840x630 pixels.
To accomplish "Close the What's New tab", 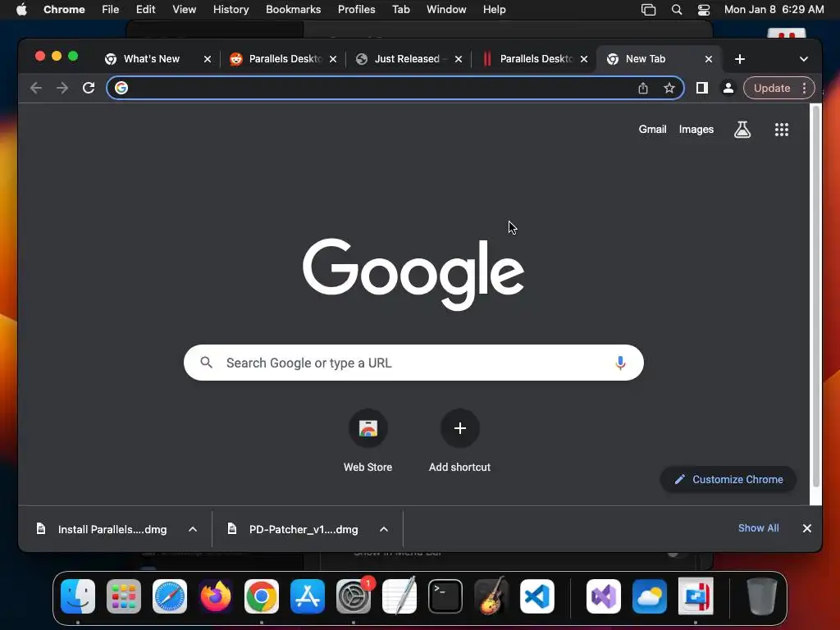I will tap(208, 59).
